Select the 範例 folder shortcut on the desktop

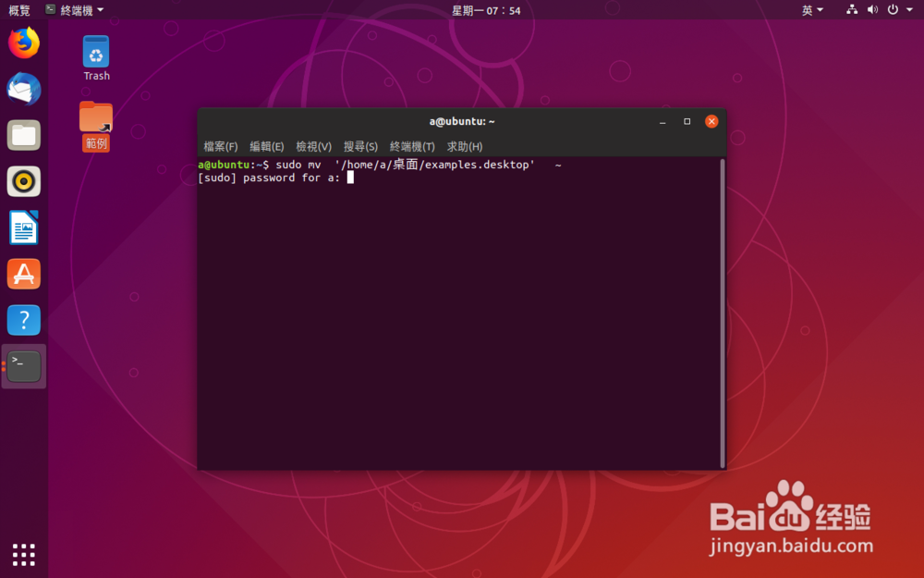(x=96, y=126)
